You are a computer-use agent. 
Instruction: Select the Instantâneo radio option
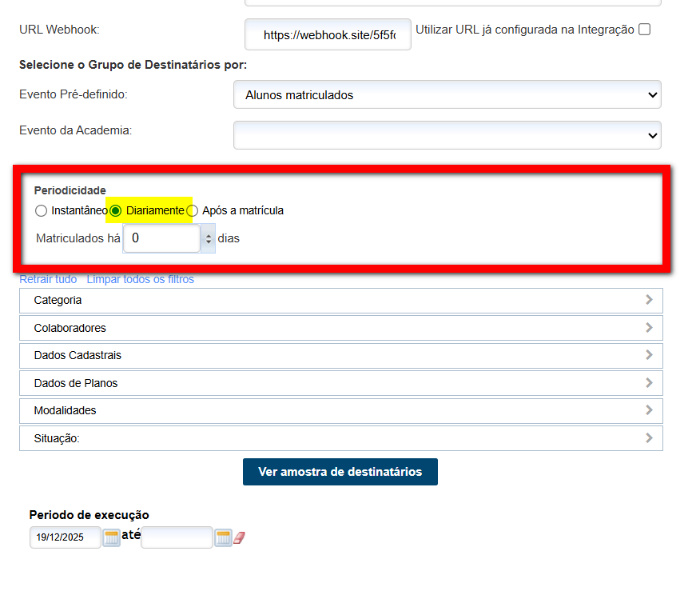click(x=42, y=211)
